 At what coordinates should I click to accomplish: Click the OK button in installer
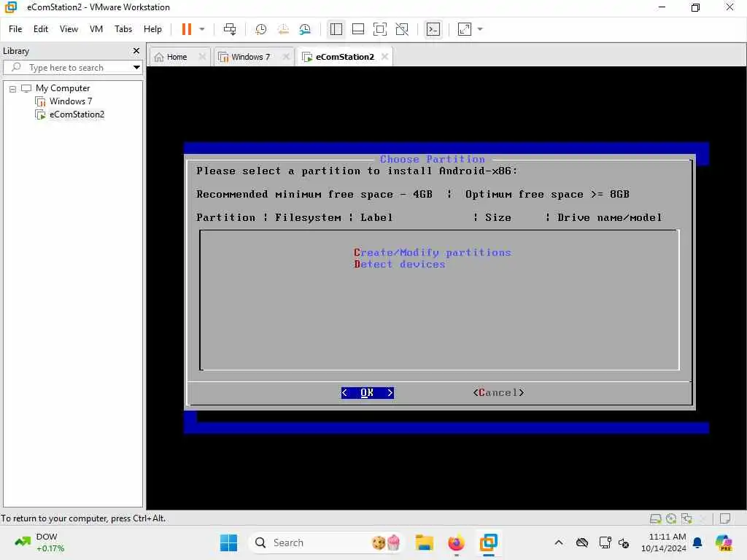click(368, 392)
